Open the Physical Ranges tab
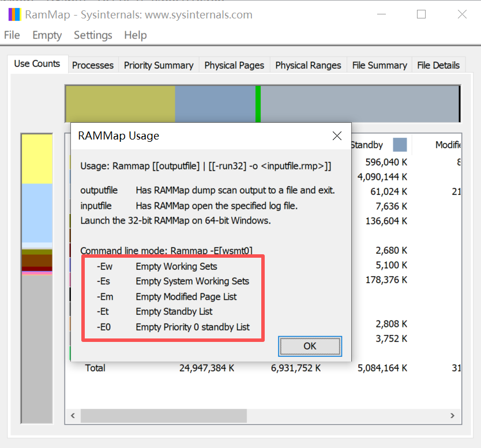This screenshot has height=448, width=481. (309, 65)
